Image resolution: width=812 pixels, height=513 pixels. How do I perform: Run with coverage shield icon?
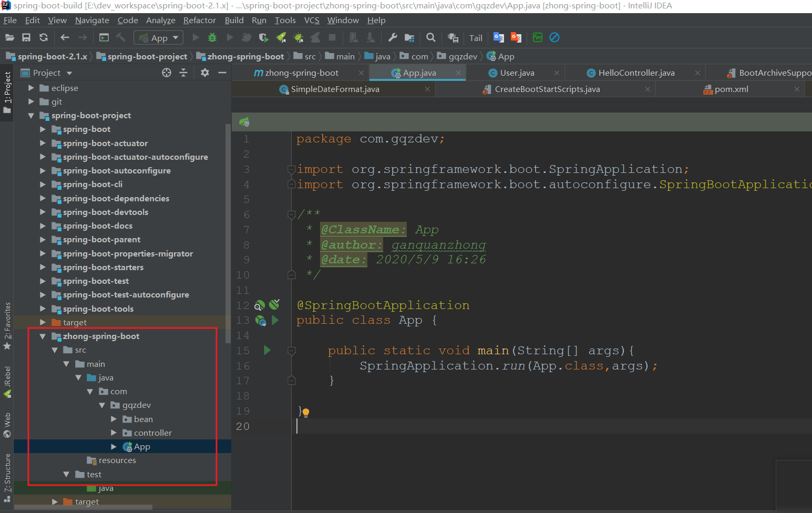[263, 37]
